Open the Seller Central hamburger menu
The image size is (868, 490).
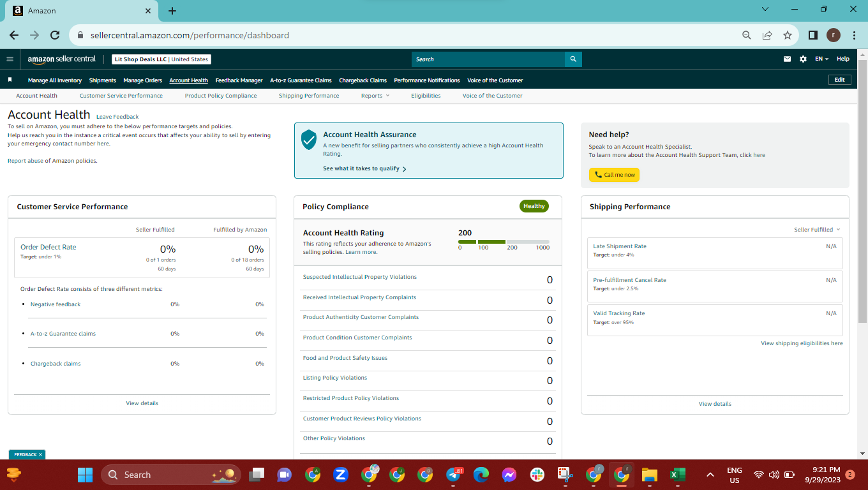[x=10, y=59]
